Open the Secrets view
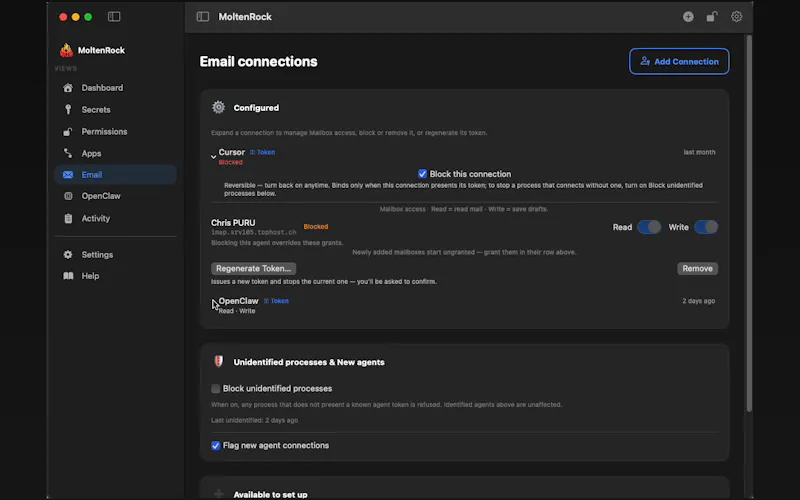This screenshot has height=500, width=800. click(115, 110)
